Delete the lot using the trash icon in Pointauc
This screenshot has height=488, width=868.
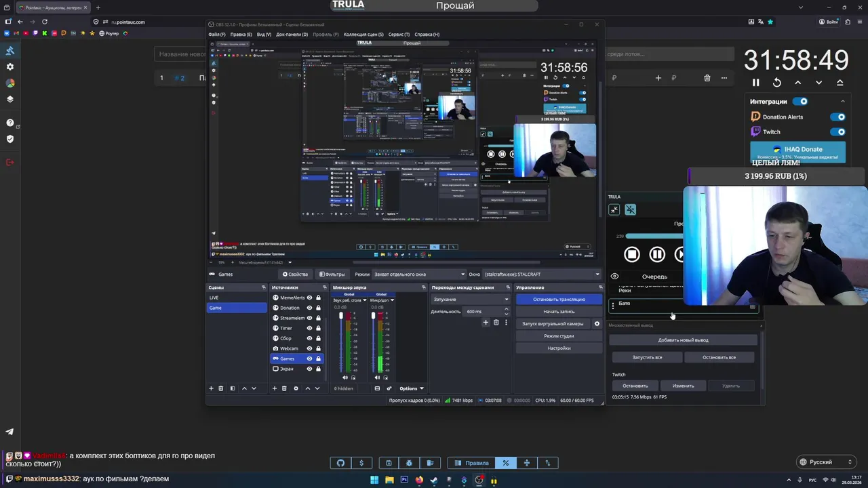click(707, 78)
